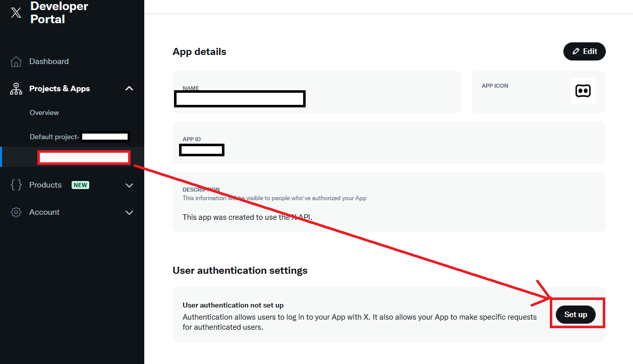The width and height of the screenshot is (633, 364).
Task: Click the app Name value field
Action: [x=240, y=99]
